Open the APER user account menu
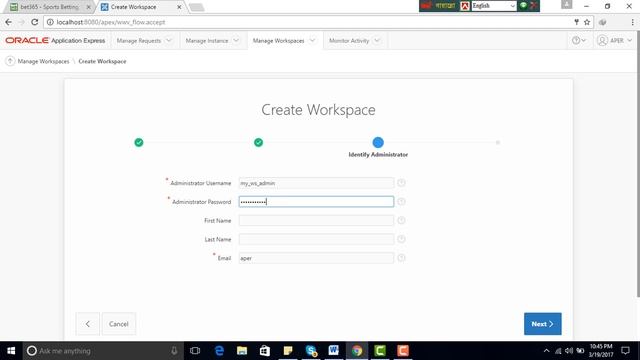640x360 pixels. 614,40
